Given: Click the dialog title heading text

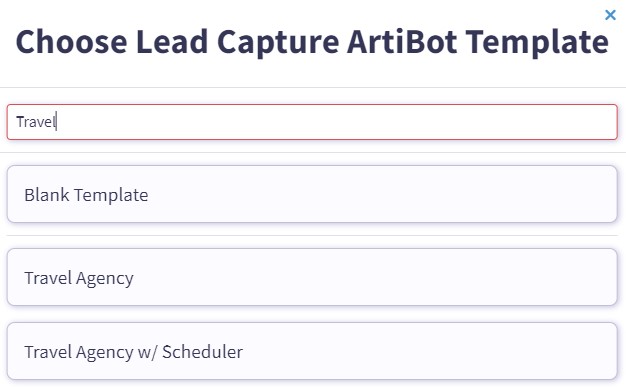Looking at the screenshot, I should pos(312,42).
